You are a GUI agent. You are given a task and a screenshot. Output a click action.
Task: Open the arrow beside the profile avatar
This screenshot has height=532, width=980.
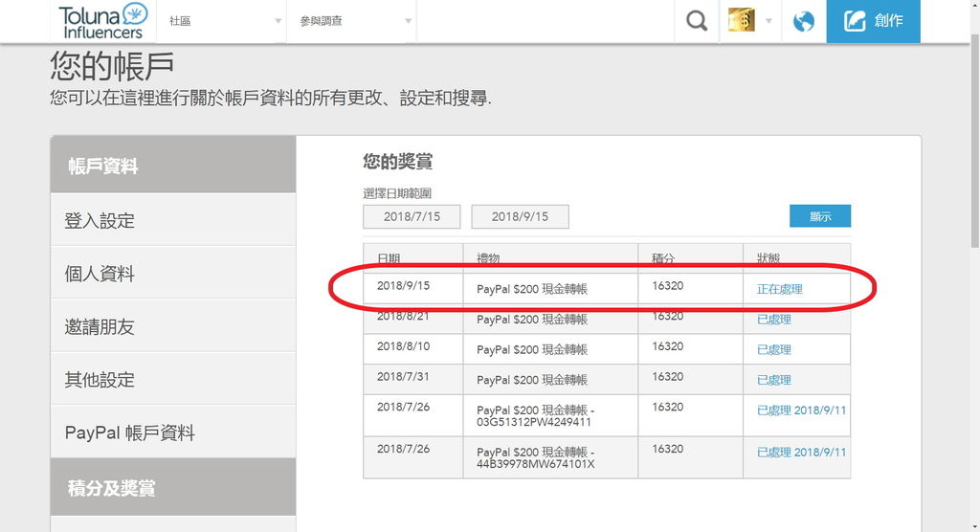(x=768, y=21)
